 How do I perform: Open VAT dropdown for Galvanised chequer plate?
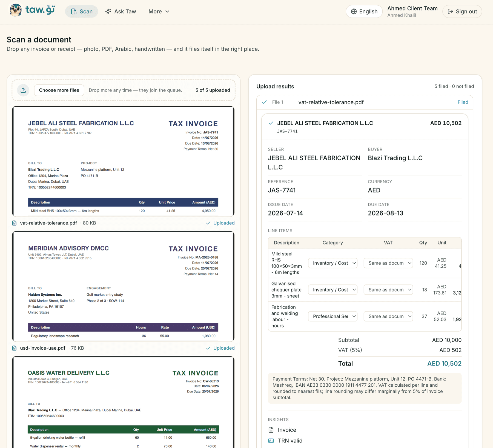point(388,290)
